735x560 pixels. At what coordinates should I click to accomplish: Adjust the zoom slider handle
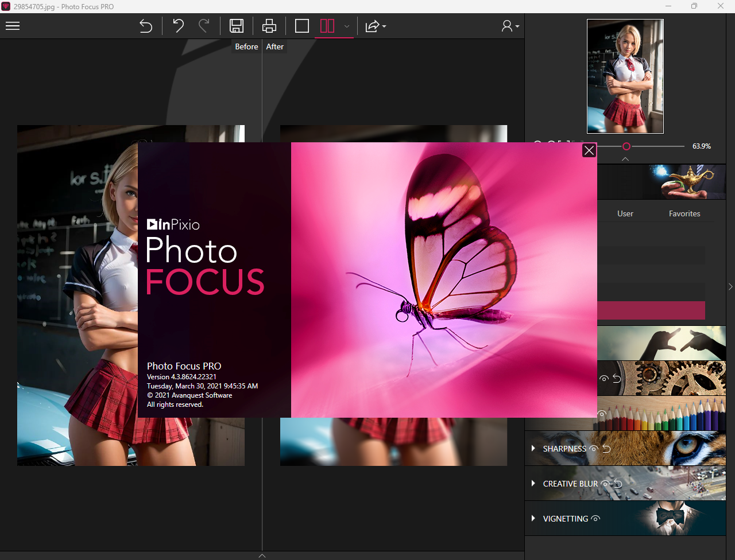click(626, 146)
